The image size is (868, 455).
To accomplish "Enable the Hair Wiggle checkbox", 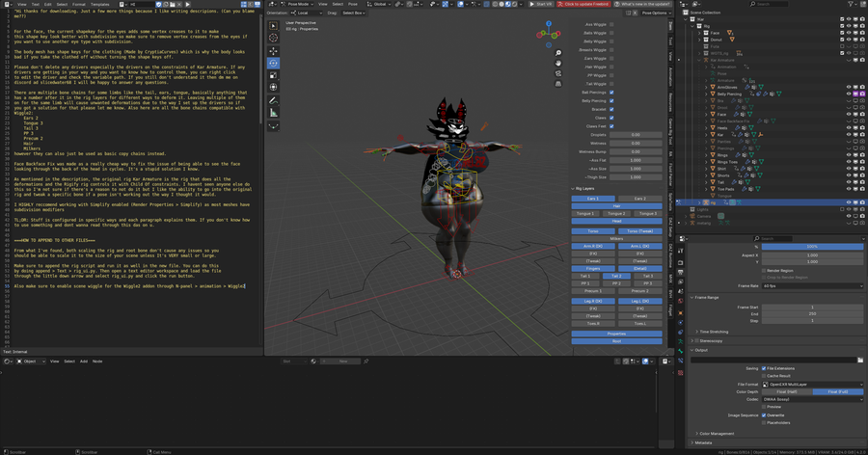I will click(611, 67).
